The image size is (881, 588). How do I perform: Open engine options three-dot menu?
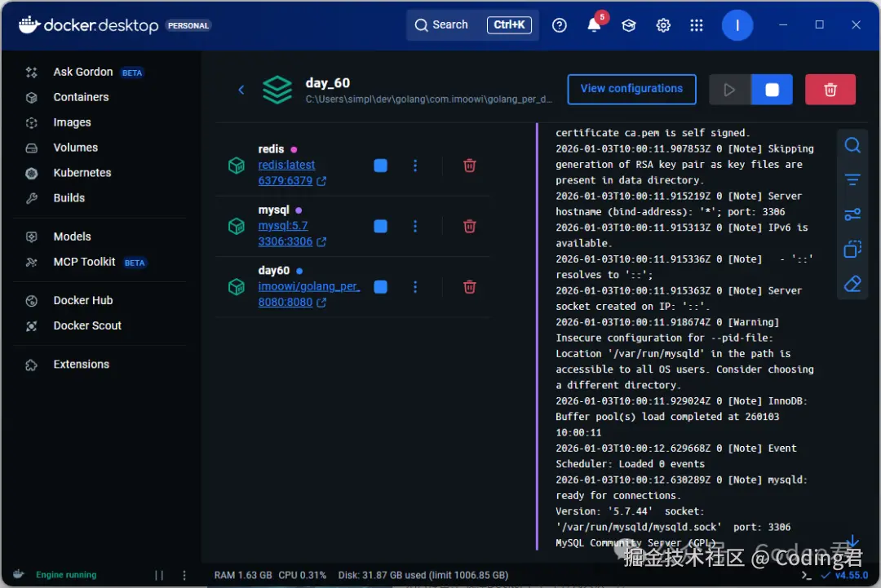pos(184,575)
